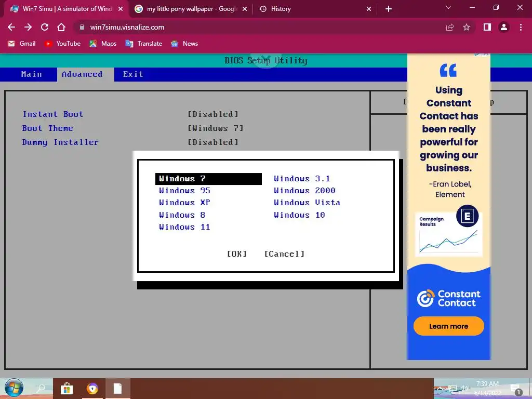
Task: Choose Windows XP boot theme
Action: 184,203
